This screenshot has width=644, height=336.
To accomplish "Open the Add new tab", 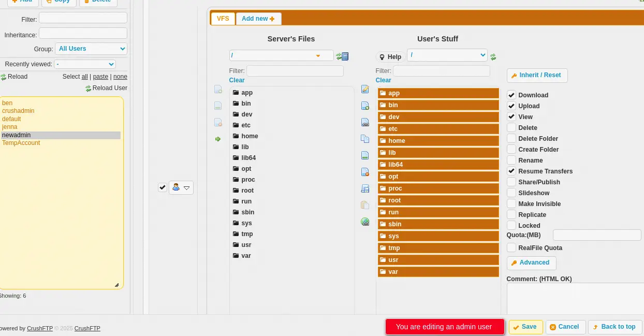I will 258,19.
